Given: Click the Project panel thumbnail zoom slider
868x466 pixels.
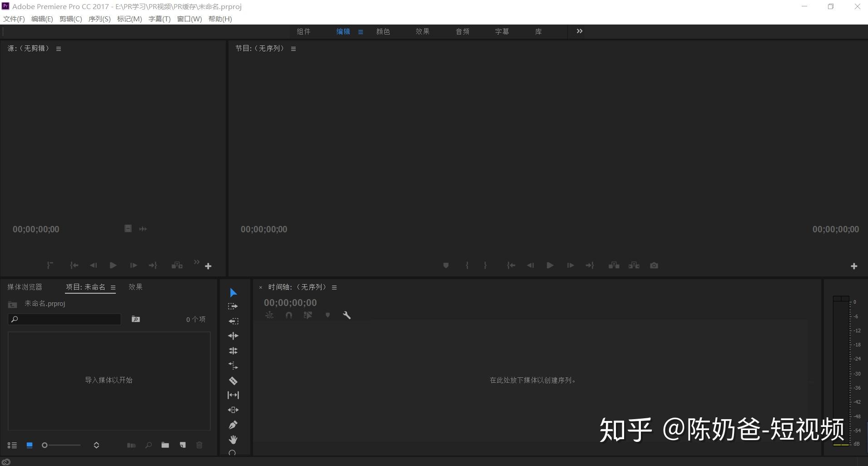Looking at the screenshot, I should [61, 445].
